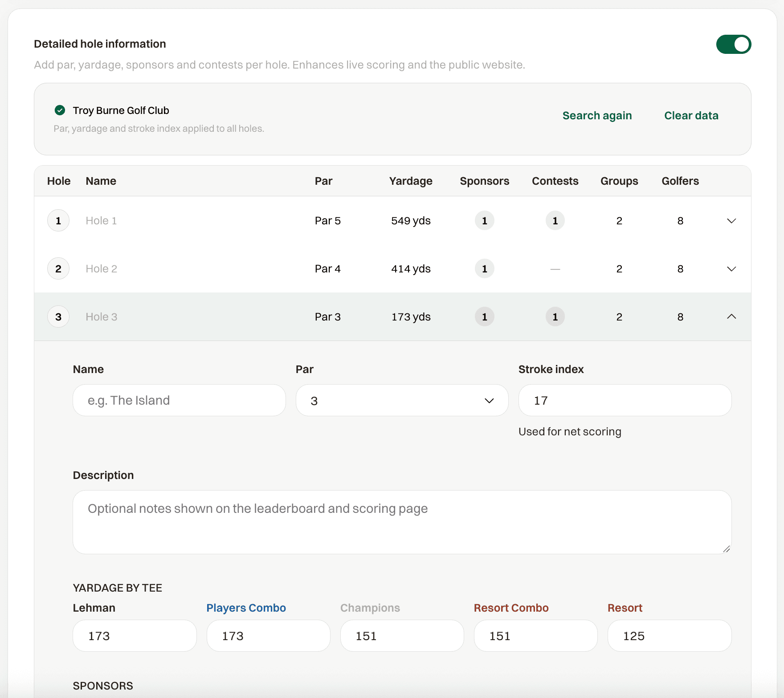Image resolution: width=784 pixels, height=698 pixels.
Task: Collapse the Hole 3 row chevron
Action: [731, 317]
